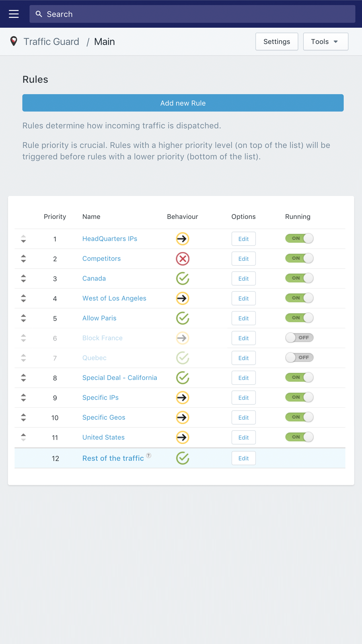Viewport: 362px width, 644px height.
Task: Expand the Tools dropdown
Action: (325, 41)
